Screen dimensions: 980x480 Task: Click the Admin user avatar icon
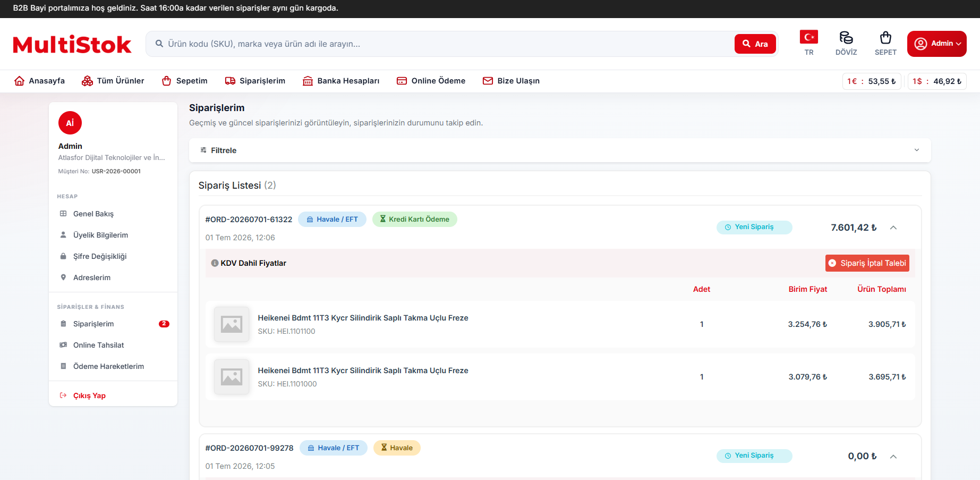921,44
